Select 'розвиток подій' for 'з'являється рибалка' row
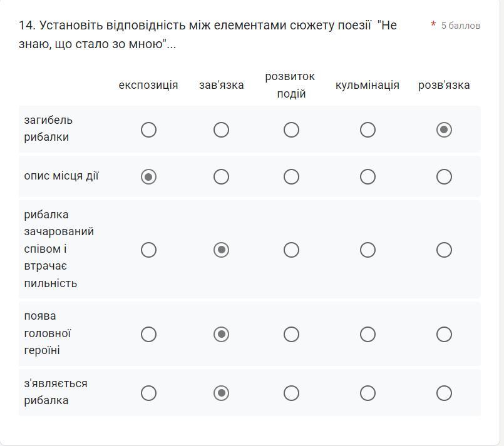Screen dimensions: 504x446 pos(291,393)
